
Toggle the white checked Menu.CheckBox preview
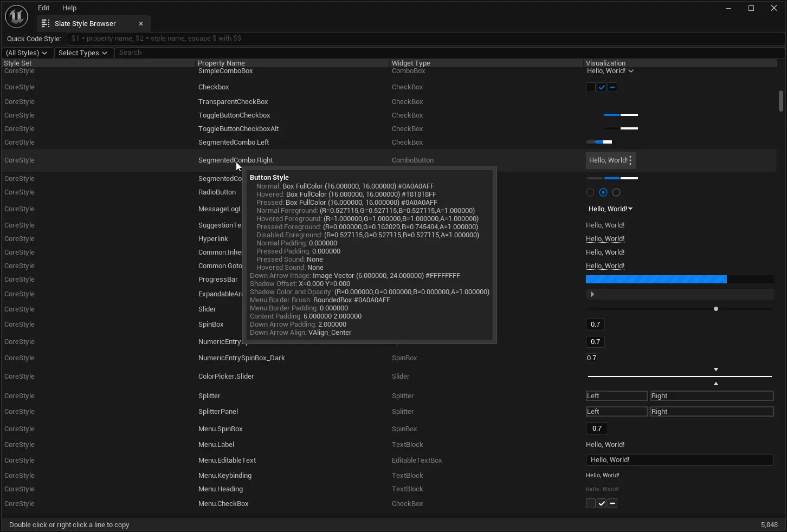pos(602,504)
